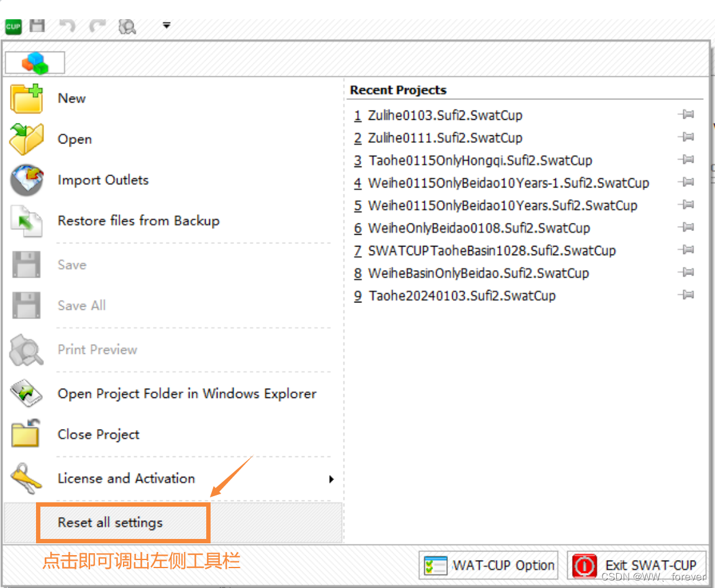The height and width of the screenshot is (588, 715).
Task: Pin the Weihe0115OnlyBeidao10Years.Sufi2 recent project
Action: point(686,205)
